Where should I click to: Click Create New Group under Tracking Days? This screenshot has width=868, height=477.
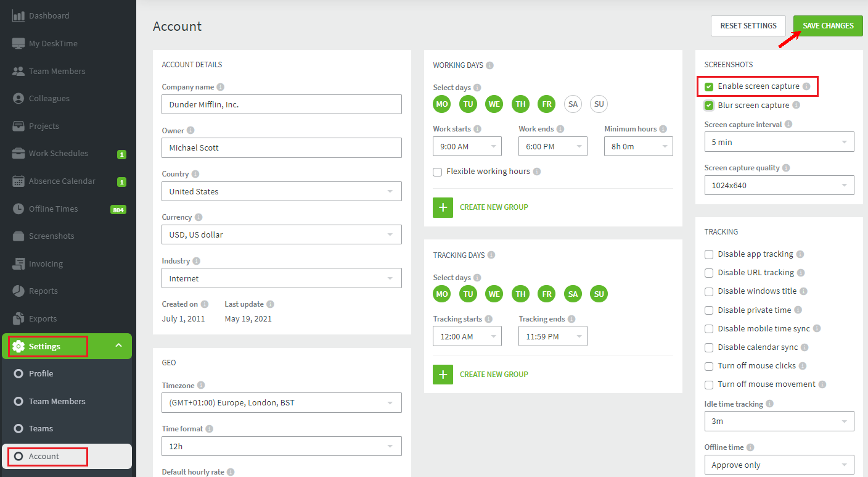(x=494, y=374)
